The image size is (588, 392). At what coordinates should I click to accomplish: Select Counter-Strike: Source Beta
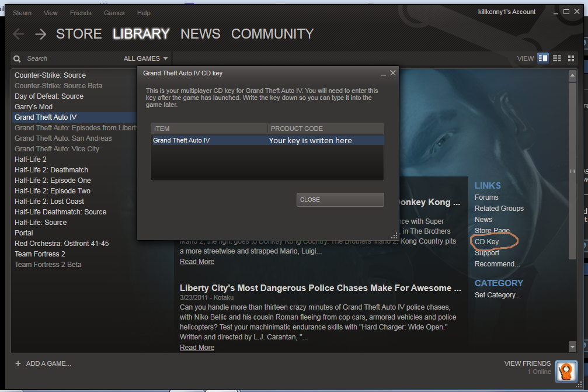point(58,85)
